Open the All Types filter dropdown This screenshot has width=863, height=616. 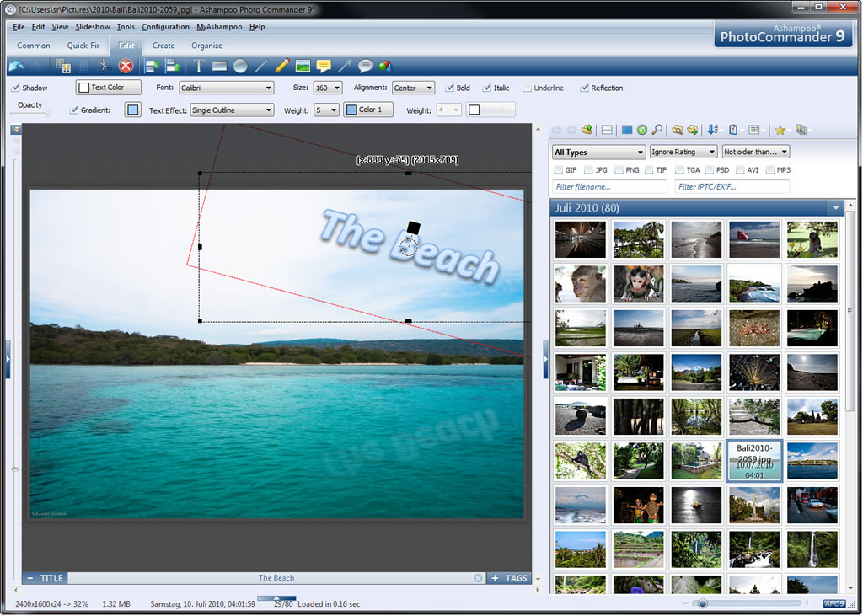coord(598,153)
